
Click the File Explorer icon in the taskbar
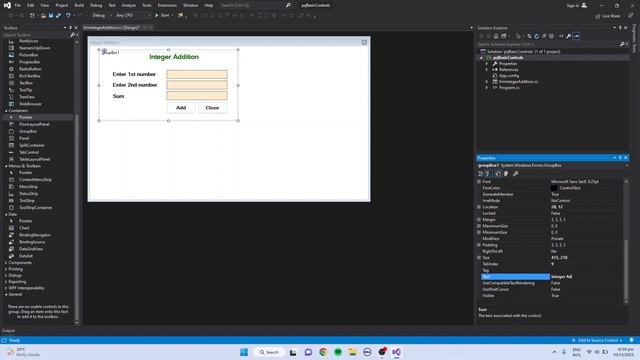pos(352,352)
